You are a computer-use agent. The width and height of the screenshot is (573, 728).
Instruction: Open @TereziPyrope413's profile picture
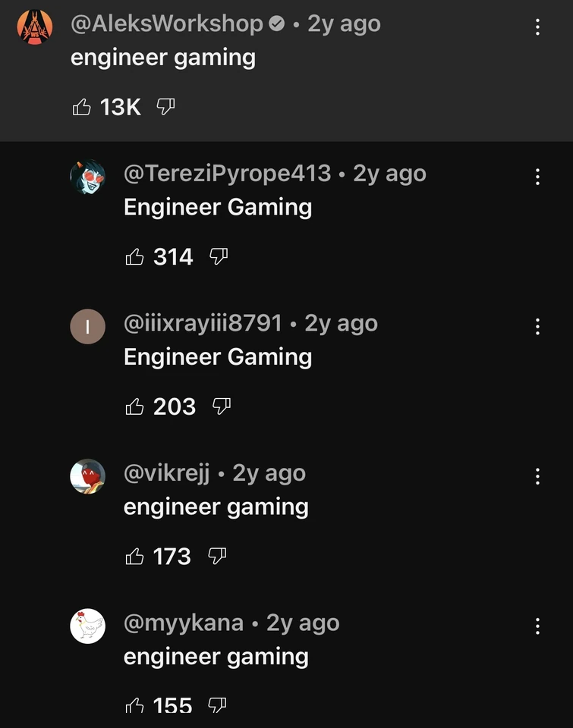88,176
